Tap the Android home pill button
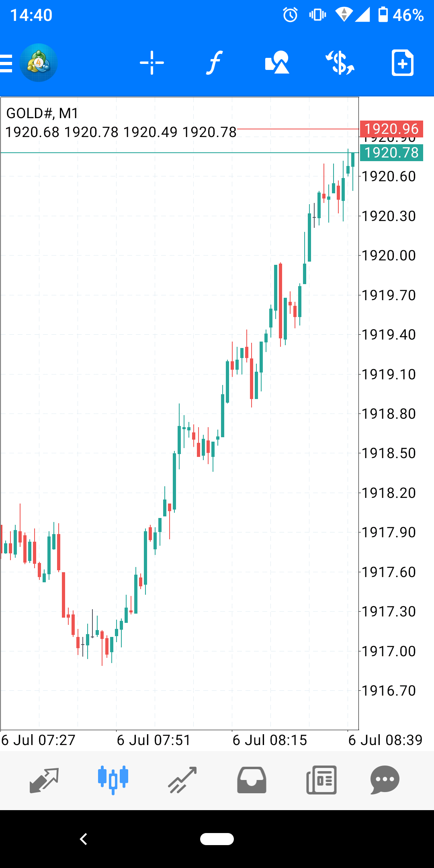The width and height of the screenshot is (434, 868). (x=217, y=839)
